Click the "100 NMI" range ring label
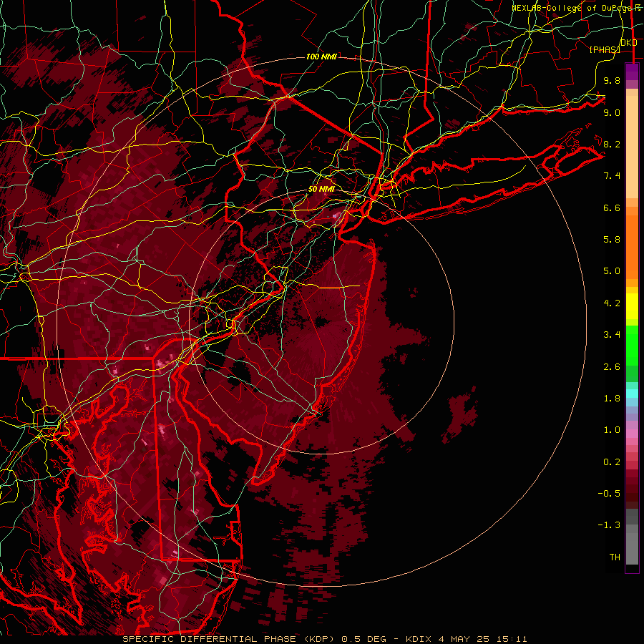The width and height of the screenshot is (644, 644). [x=321, y=57]
